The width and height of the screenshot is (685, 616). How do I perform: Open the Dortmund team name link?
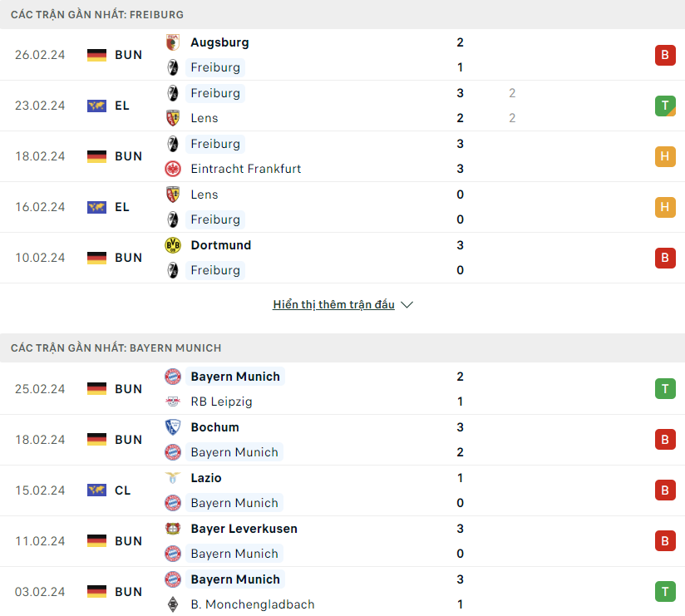(x=220, y=245)
